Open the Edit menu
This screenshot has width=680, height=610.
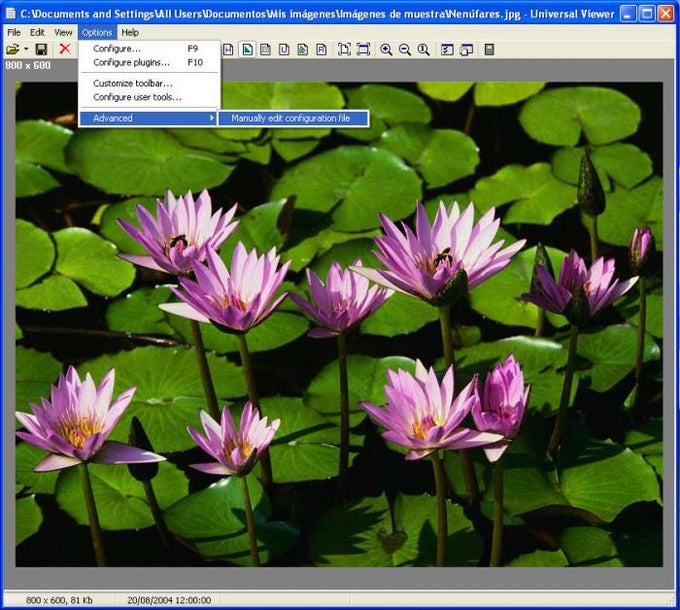(x=37, y=33)
